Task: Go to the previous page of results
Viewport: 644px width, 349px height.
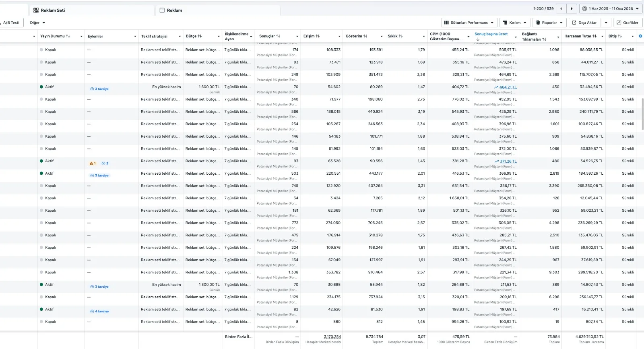Action: pos(561,8)
